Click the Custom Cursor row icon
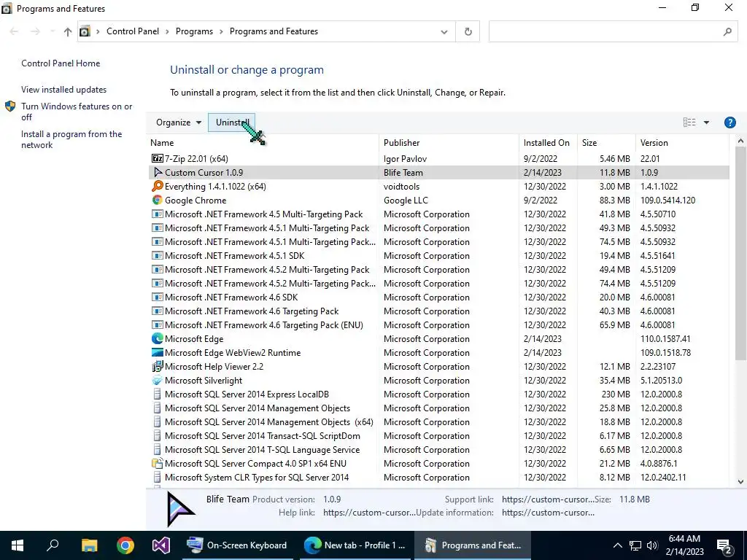This screenshot has height=560, width=747. click(x=158, y=172)
